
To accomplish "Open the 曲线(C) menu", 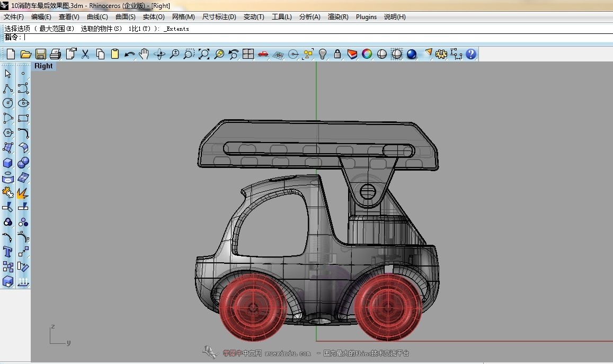I will (x=97, y=17).
